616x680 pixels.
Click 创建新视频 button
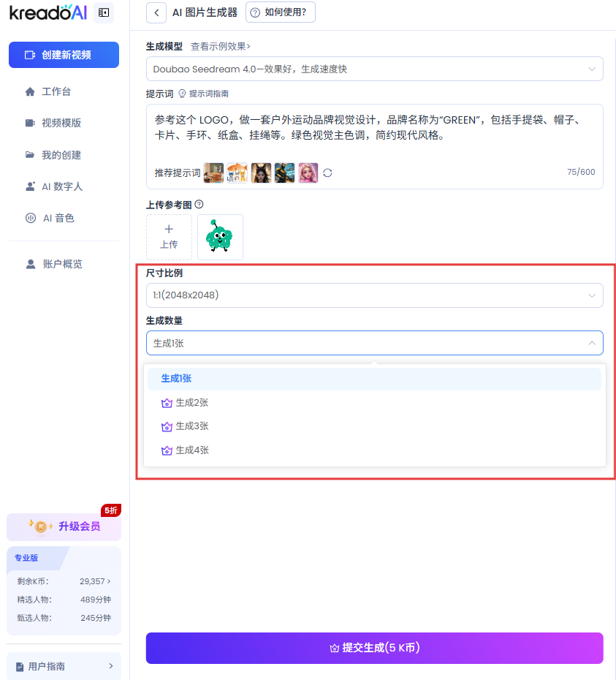point(64,55)
